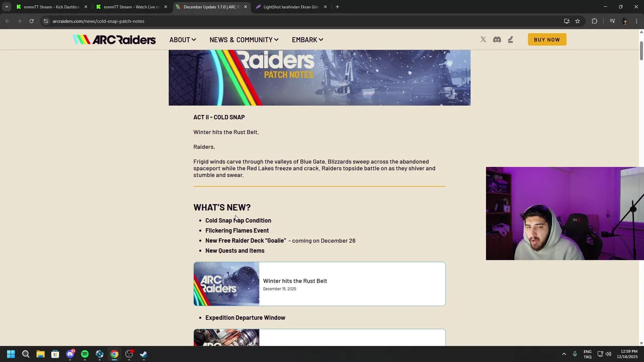
Task: Expand the NEWS & COMMUNITY menu
Action: (x=244, y=40)
